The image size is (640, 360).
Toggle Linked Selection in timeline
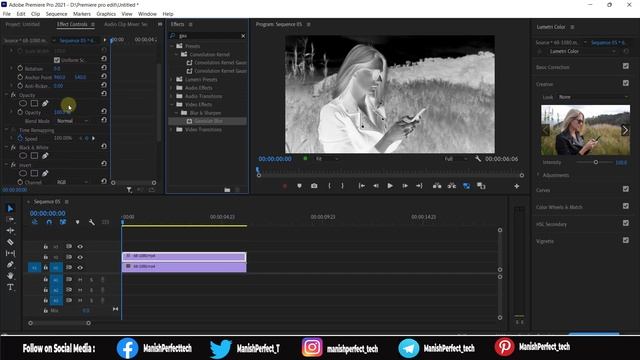pos(63,222)
